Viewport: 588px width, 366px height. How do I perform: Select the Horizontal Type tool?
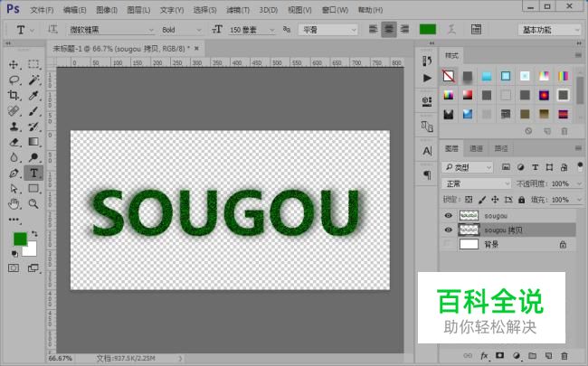[x=33, y=174]
